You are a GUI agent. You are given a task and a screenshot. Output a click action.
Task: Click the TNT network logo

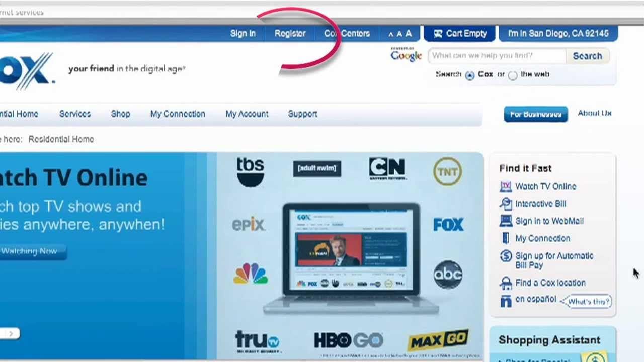pyautogui.click(x=447, y=171)
